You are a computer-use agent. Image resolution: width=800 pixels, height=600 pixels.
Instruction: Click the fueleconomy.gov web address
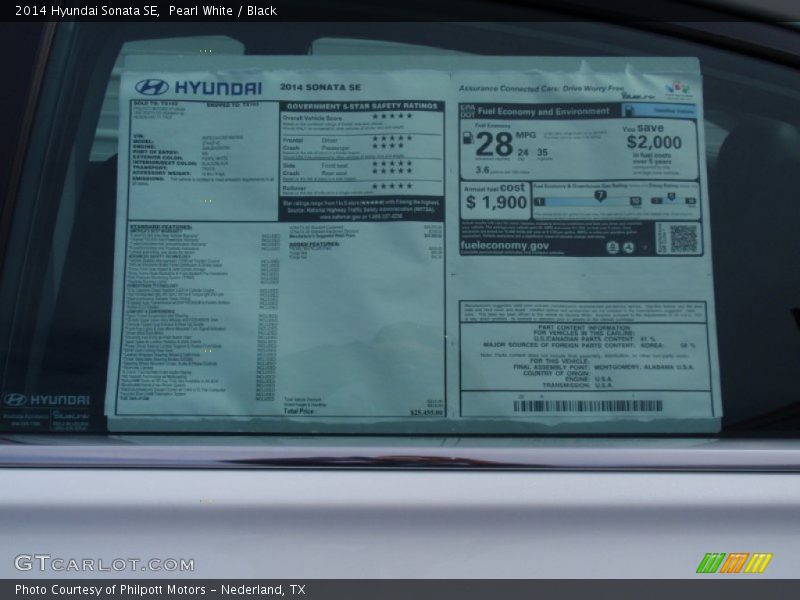click(505, 245)
